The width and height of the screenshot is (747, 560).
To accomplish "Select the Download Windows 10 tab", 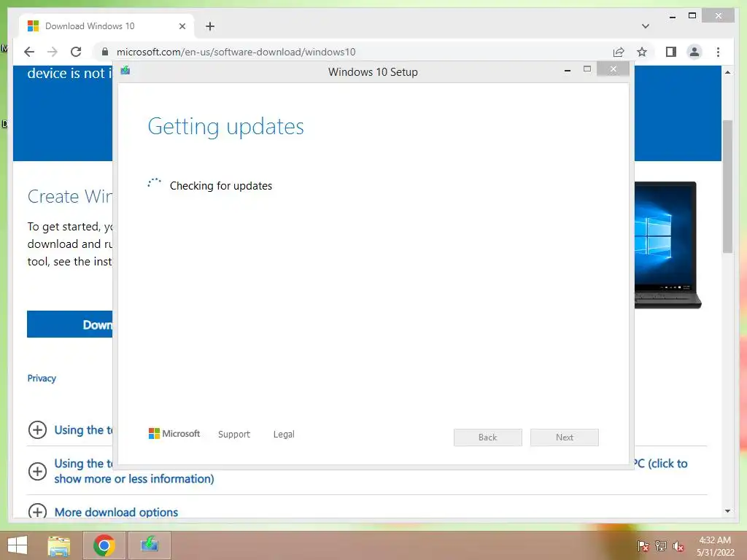I will pyautogui.click(x=106, y=26).
